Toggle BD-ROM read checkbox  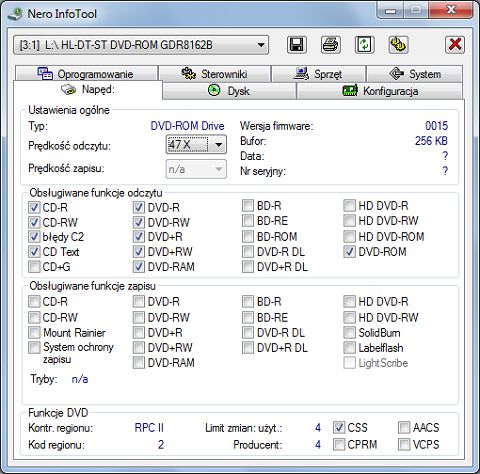(x=248, y=237)
